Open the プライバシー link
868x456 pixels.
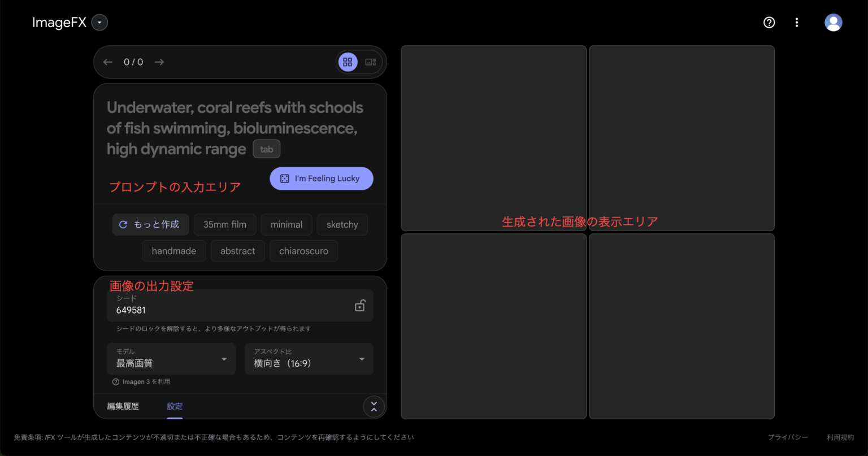[x=788, y=437]
